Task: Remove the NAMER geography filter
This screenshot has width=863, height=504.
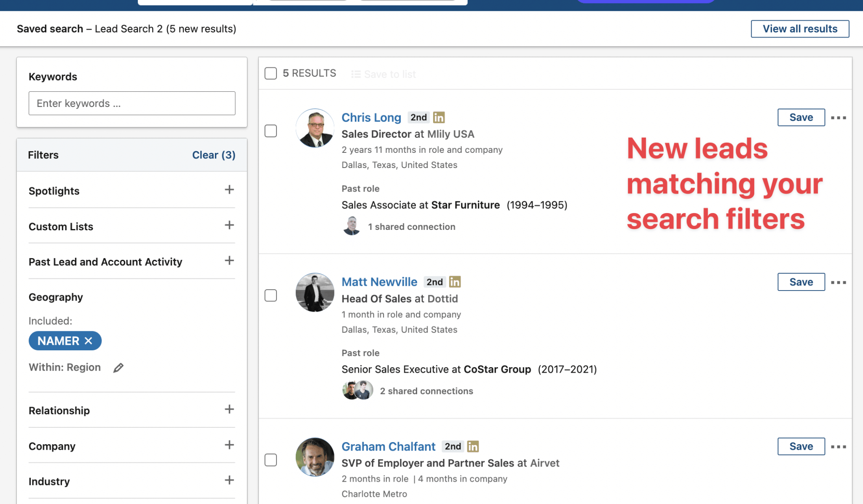Action: [x=88, y=341]
